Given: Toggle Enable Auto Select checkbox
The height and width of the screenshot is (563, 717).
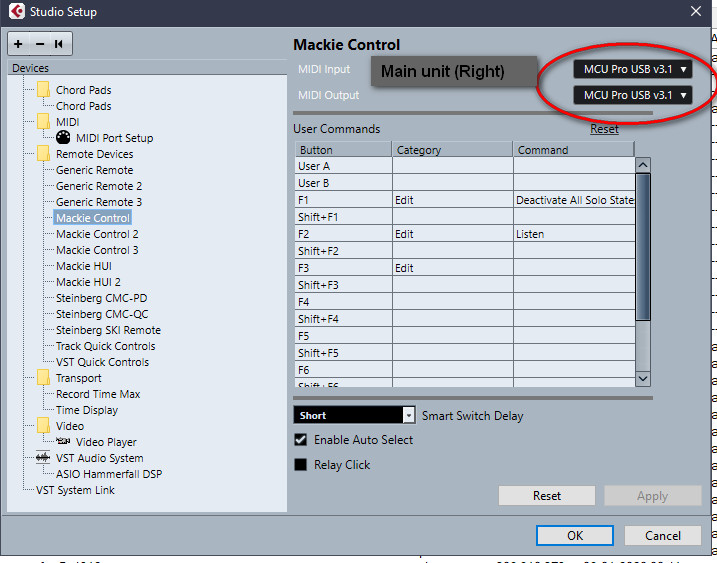Looking at the screenshot, I should (300, 440).
